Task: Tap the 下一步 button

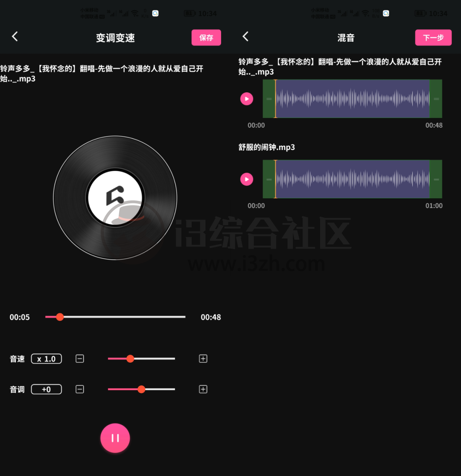Action: point(433,38)
